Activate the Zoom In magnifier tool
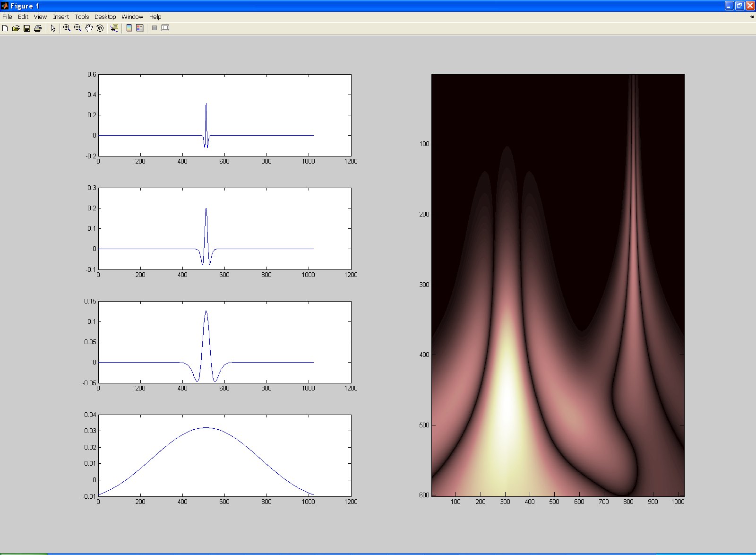Image resolution: width=756 pixels, height=555 pixels. point(67,28)
